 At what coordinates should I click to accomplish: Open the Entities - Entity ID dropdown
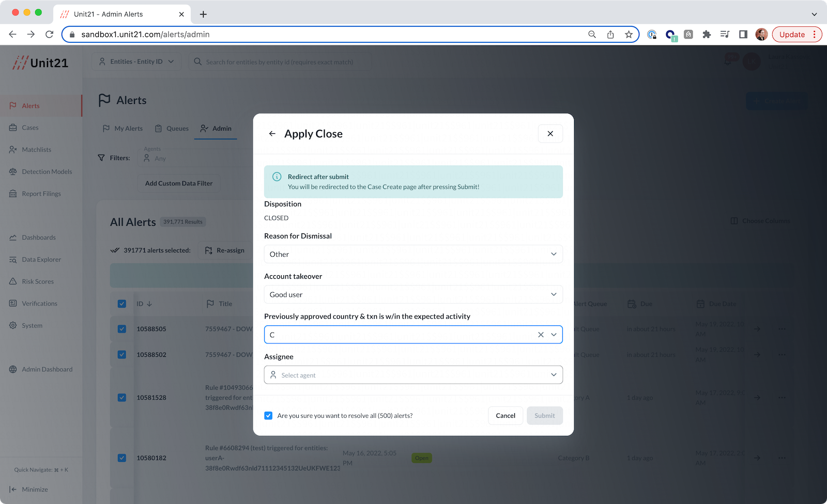[x=137, y=61]
